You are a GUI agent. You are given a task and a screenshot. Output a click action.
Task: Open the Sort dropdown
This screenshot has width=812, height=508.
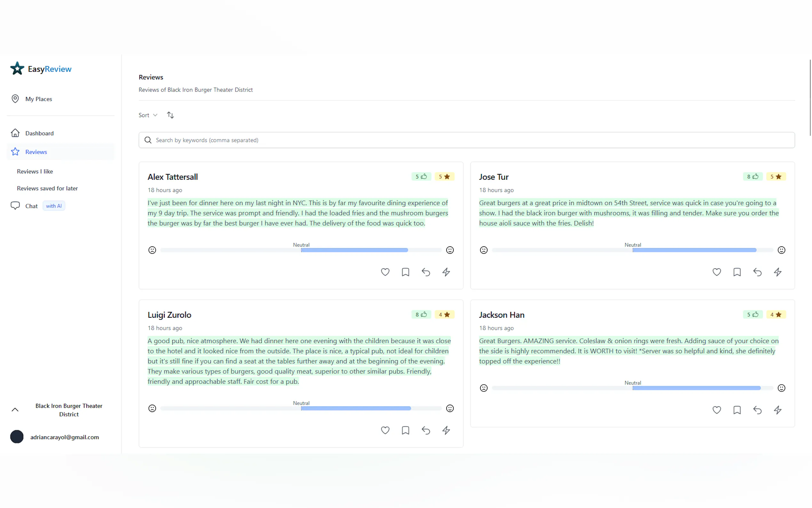[x=148, y=115]
